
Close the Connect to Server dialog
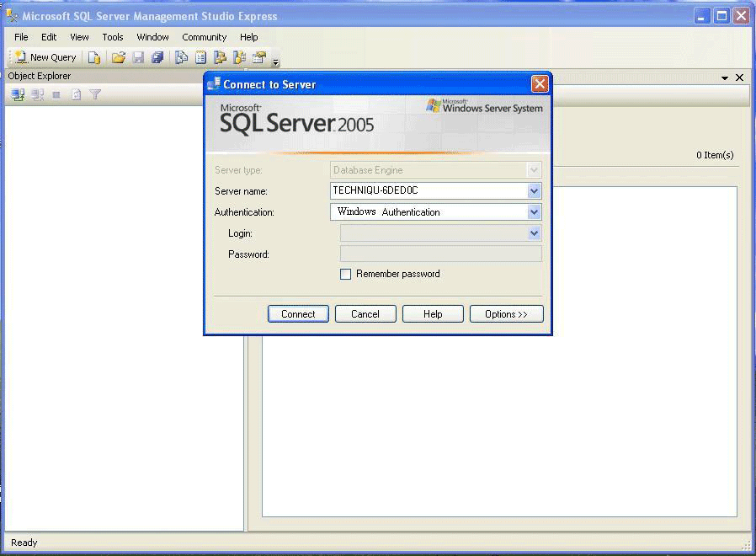540,83
